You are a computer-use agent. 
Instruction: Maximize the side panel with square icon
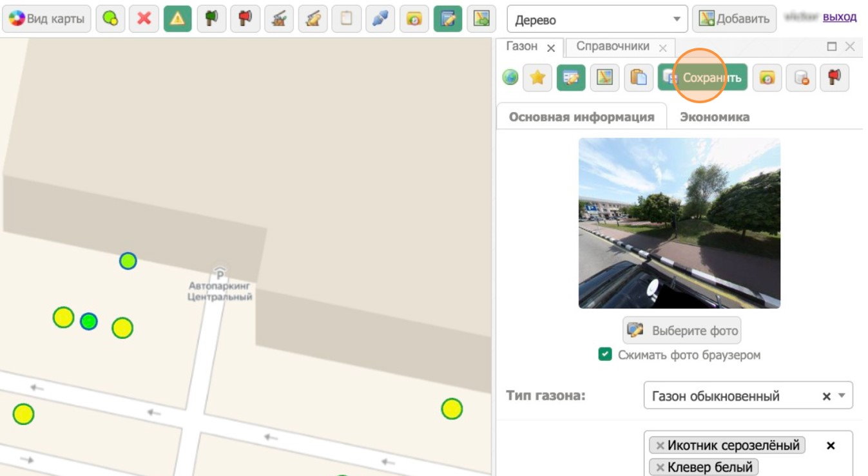(832, 46)
